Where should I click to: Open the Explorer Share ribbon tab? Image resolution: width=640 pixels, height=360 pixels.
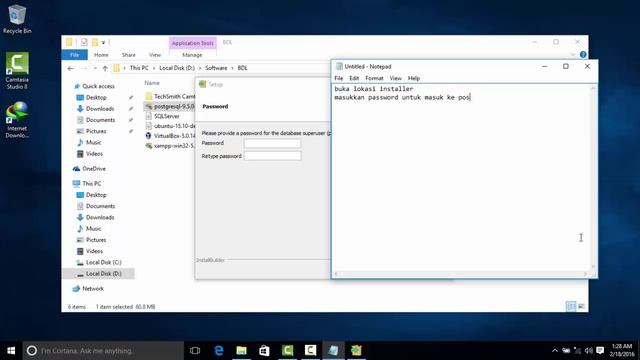pos(129,55)
